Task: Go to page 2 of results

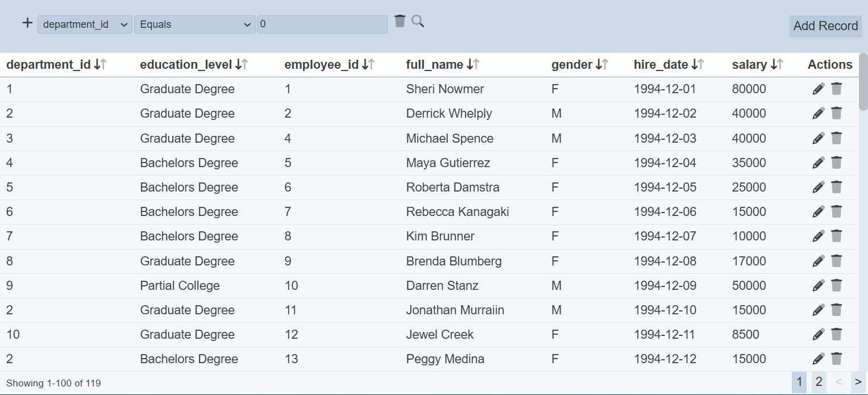Action: tap(819, 382)
